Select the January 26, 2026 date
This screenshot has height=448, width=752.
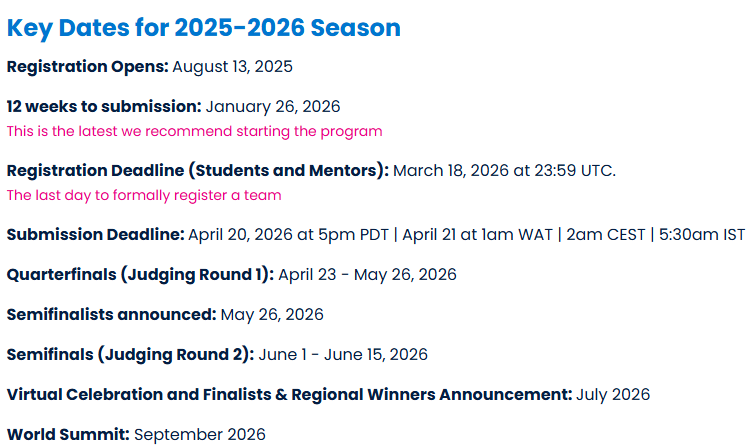[x=273, y=106]
